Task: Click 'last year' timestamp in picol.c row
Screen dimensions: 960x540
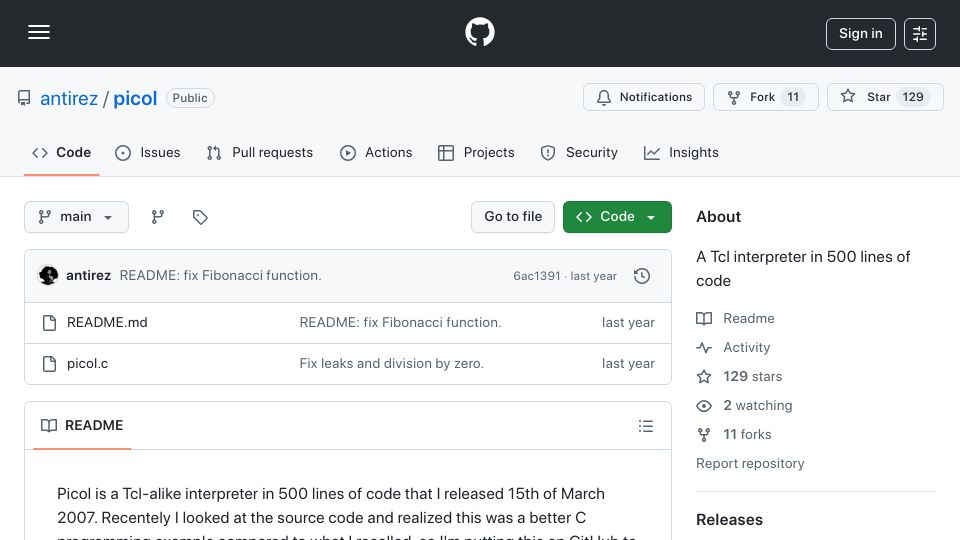Action: pyautogui.click(x=628, y=364)
